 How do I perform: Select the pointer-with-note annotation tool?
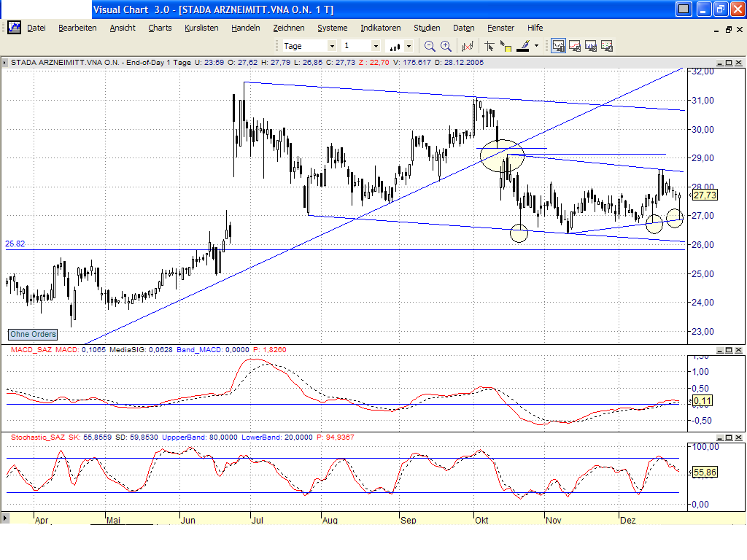pyautogui.click(x=509, y=44)
